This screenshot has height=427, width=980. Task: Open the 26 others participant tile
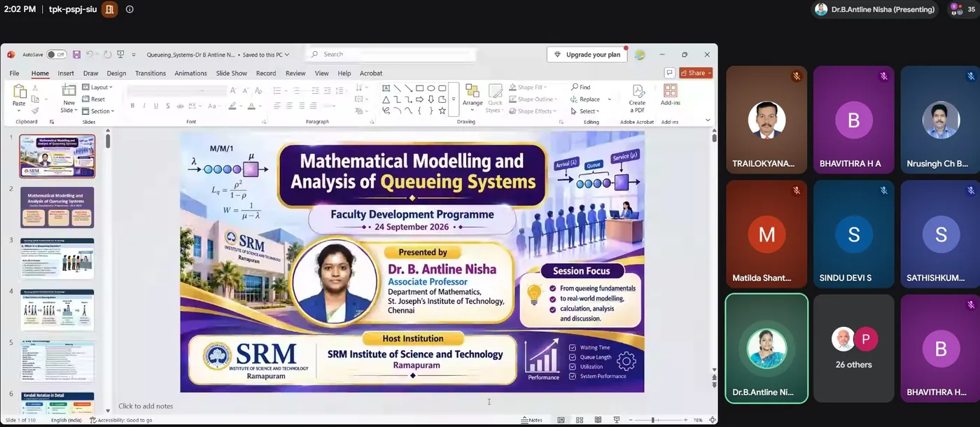click(x=854, y=349)
